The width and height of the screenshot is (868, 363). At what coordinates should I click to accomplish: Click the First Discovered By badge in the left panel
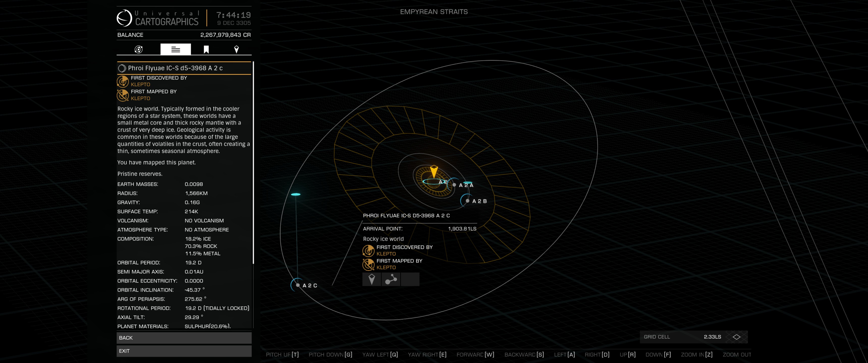[x=123, y=81]
